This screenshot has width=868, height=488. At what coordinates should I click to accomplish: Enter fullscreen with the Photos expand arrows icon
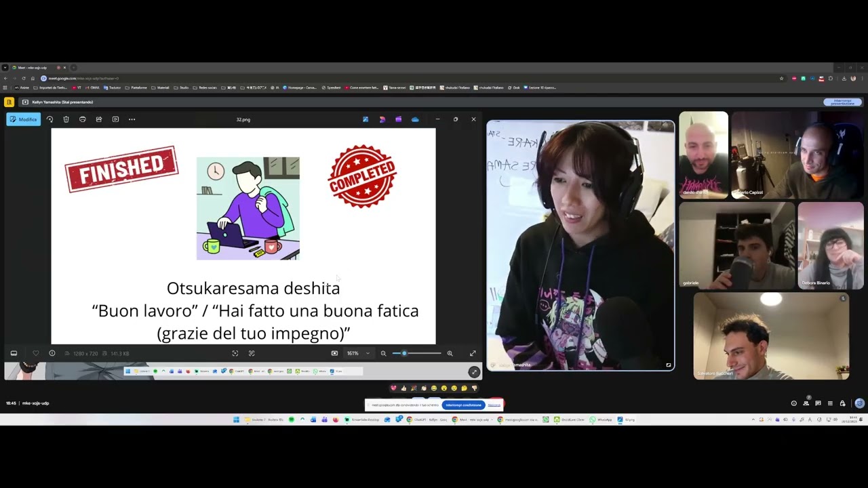pyautogui.click(x=473, y=353)
